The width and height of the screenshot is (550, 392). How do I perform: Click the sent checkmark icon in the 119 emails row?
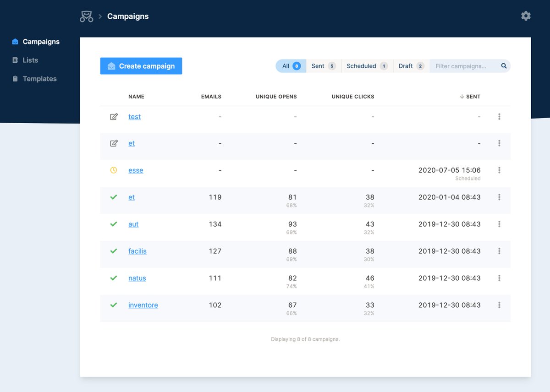(x=114, y=197)
